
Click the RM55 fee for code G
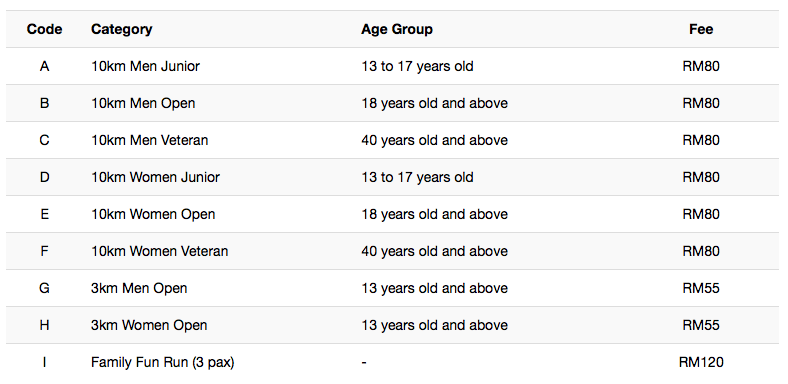tap(701, 289)
